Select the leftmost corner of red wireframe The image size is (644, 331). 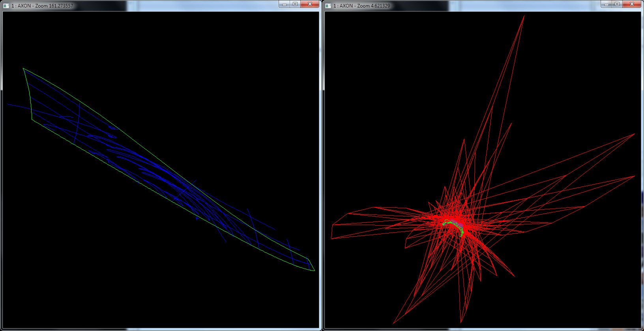(332, 238)
